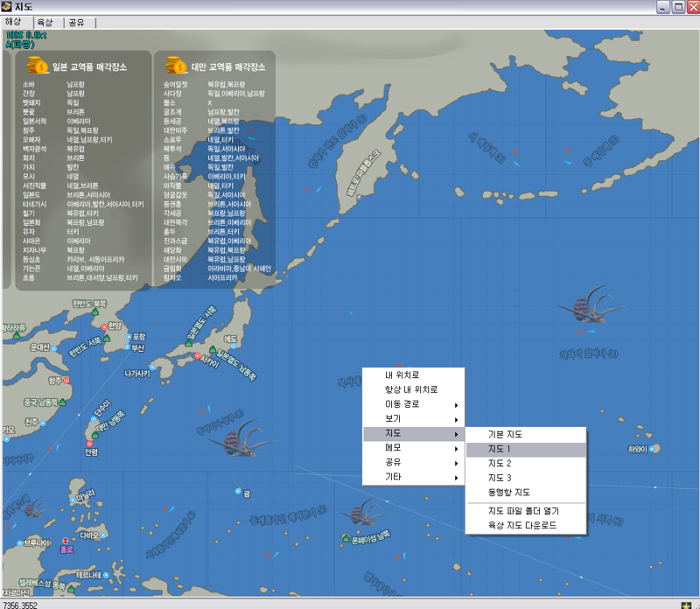Image resolution: width=700 pixels, height=609 pixels.
Task: Expand the 공유 submenu arrow in context menu
Action: point(456,464)
